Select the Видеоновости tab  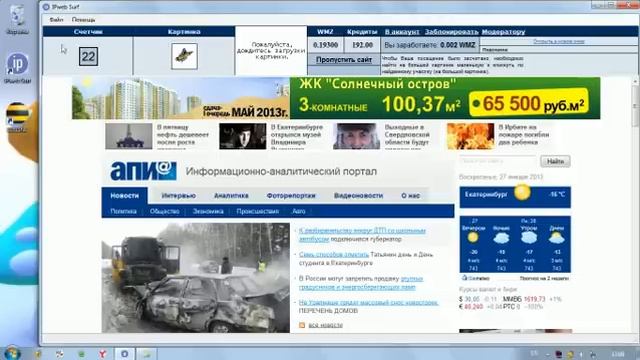click(x=358, y=196)
